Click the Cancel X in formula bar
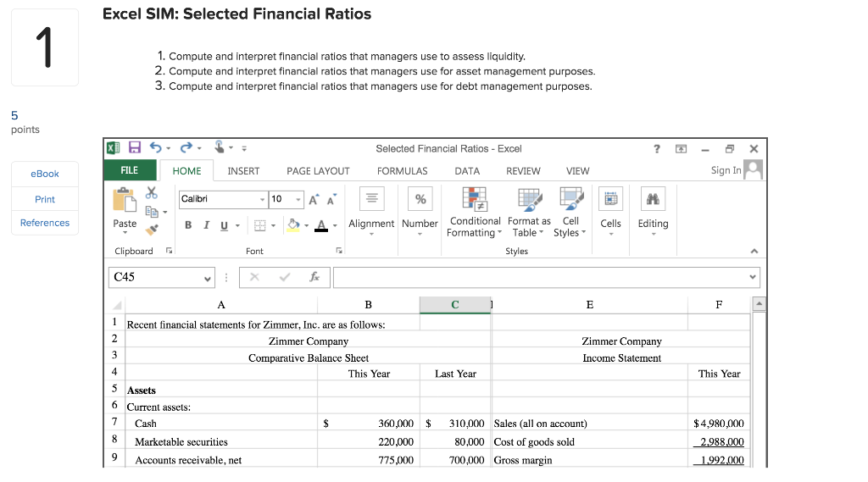Image resolution: width=868 pixels, height=482 pixels. pos(254,277)
